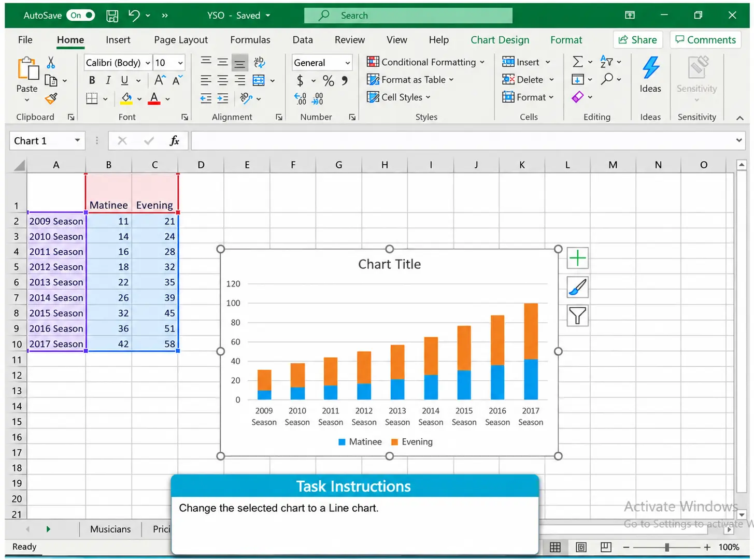The width and height of the screenshot is (754, 560).
Task: Open Chart Styles paintbrush button
Action: pos(577,287)
